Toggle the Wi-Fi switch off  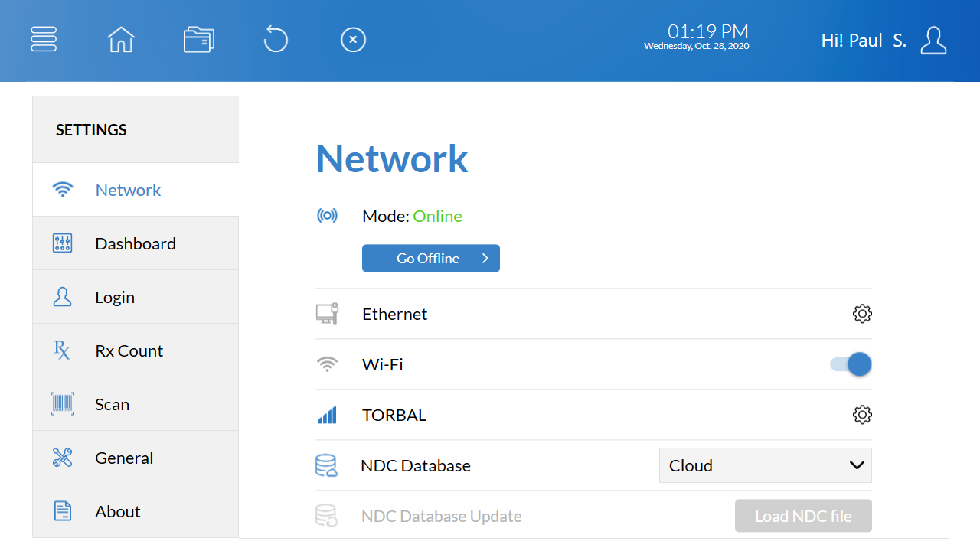(x=851, y=364)
